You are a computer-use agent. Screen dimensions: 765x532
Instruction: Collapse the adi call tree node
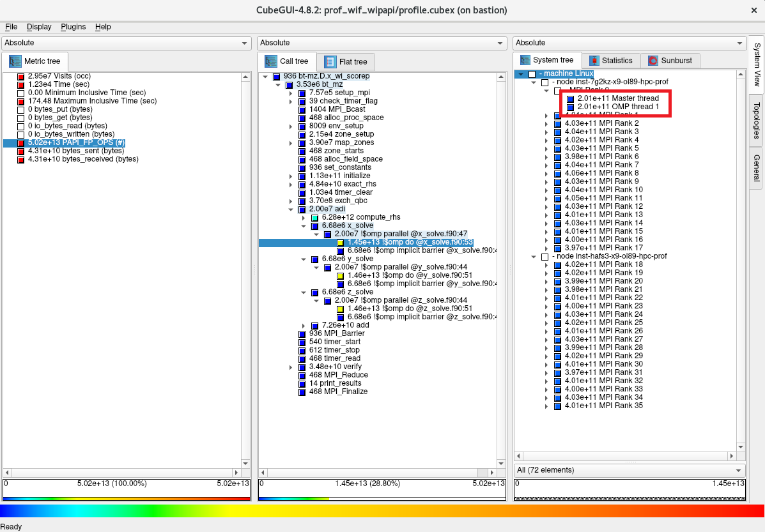point(291,209)
